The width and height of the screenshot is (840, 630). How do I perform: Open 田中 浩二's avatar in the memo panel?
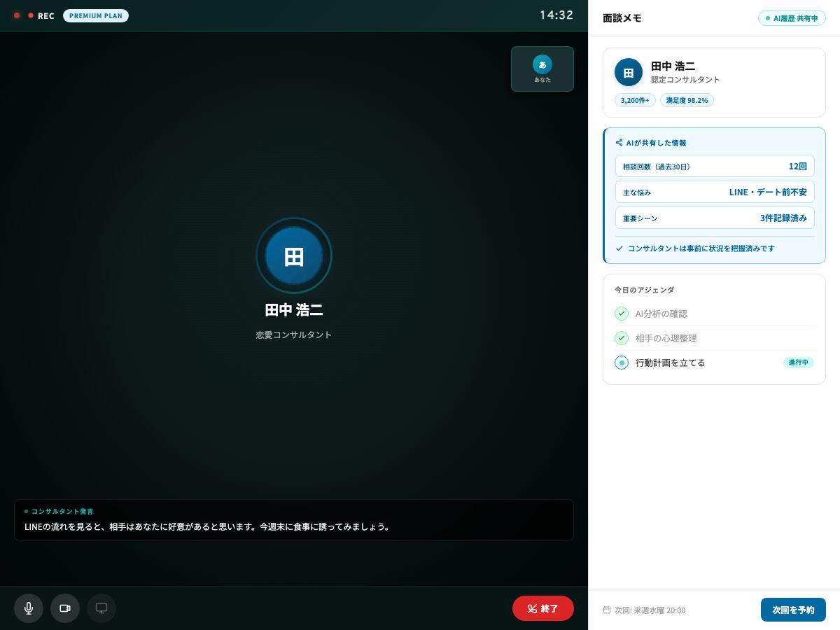(629, 72)
